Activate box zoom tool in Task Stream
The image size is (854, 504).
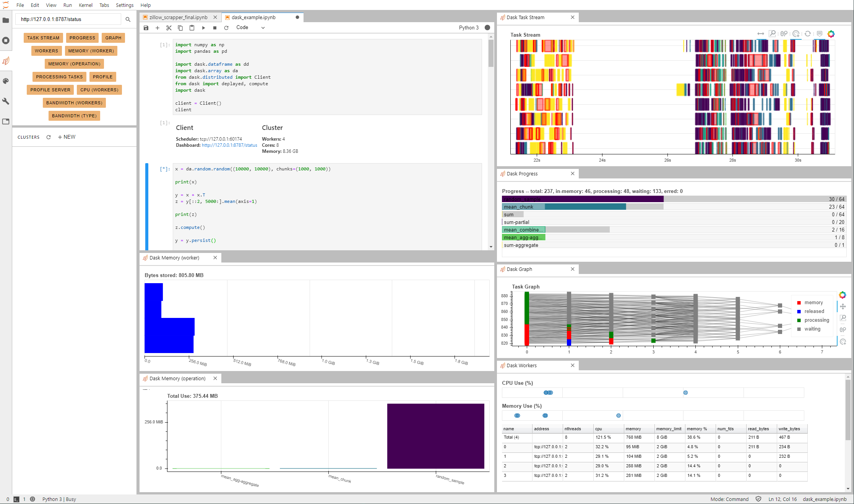click(x=772, y=34)
